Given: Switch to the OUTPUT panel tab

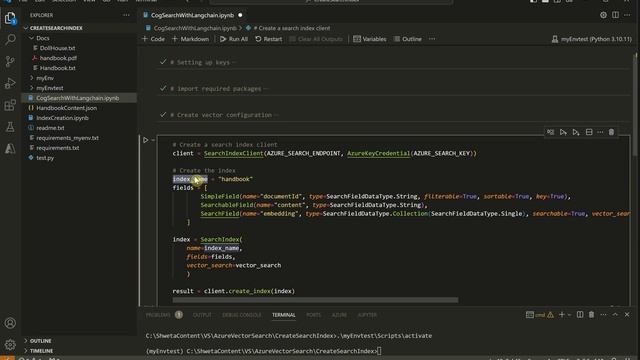Looking at the screenshot, I should click(202, 315).
